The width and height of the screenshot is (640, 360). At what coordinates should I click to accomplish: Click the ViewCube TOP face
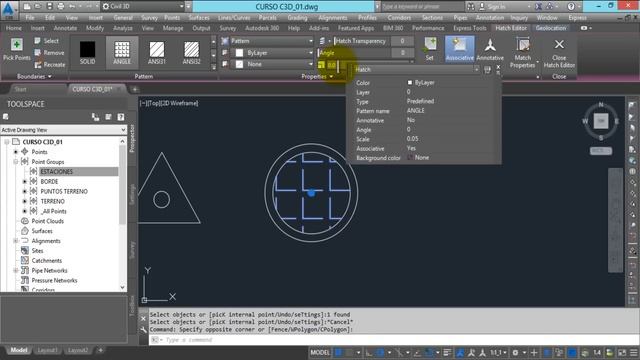point(601,121)
